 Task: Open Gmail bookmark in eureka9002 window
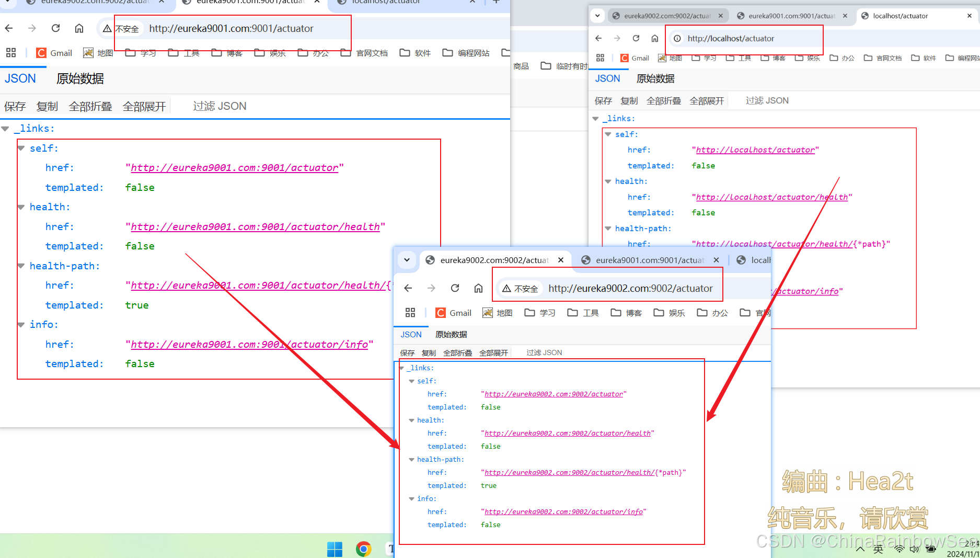click(454, 313)
